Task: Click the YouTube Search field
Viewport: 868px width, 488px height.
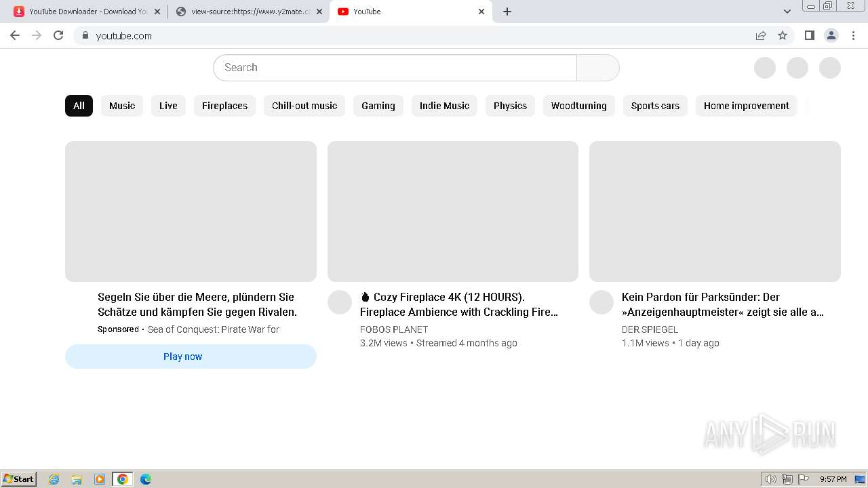Action: (395, 68)
